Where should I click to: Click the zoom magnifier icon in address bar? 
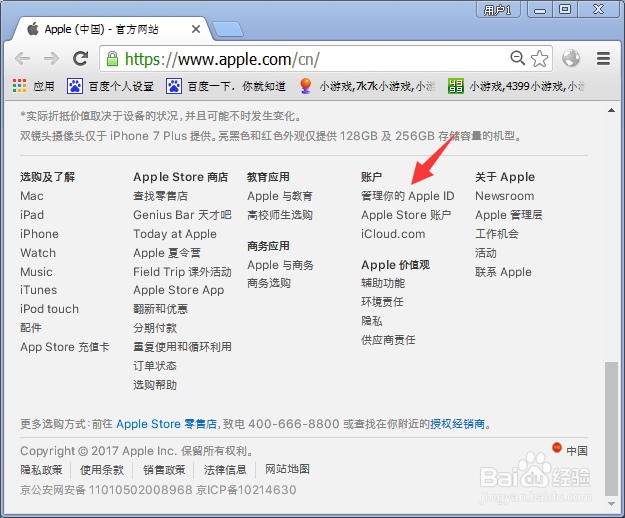click(x=517, y=58)
